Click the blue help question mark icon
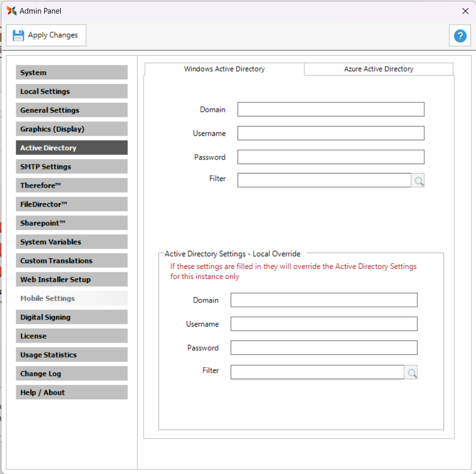The height and width of the screenshot is (474, 476). [x=460, y=36]
